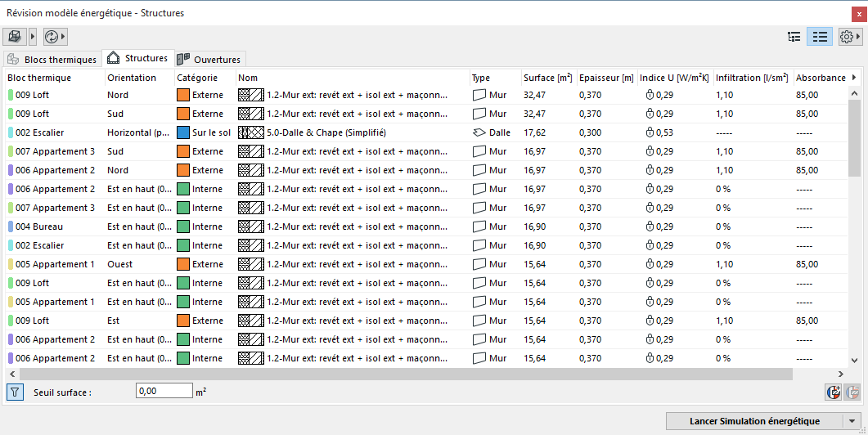Click the yellow block color of 005 Appartement 1 Ouest
868x435 pixels.
pyautogui.click(x=11, y=265)
